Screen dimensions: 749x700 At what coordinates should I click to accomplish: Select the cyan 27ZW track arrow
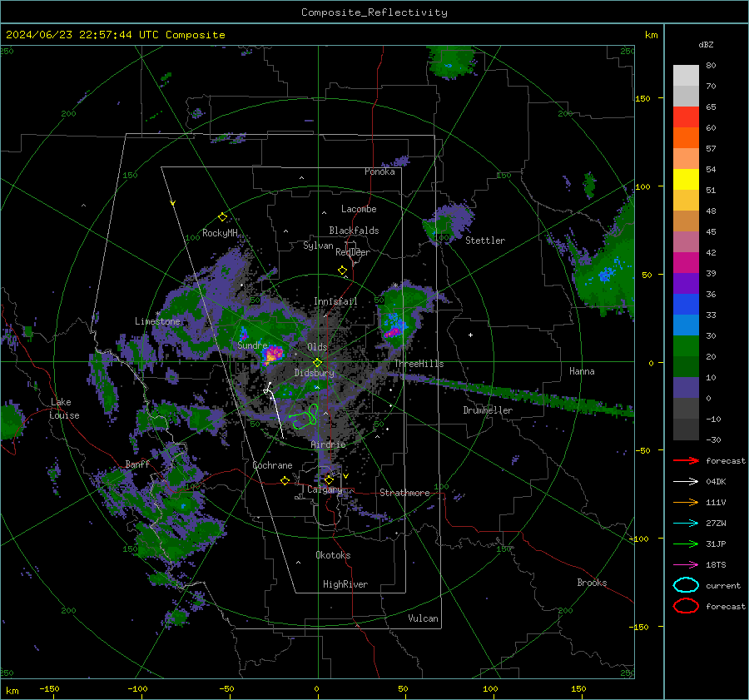[x=686, y=523]
